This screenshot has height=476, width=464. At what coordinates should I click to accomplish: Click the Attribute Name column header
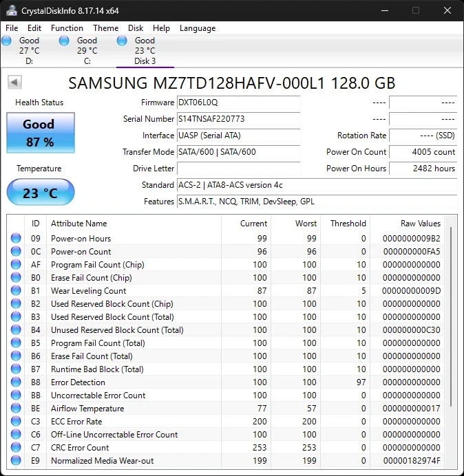pyautogui.click(x=134, y=224)
